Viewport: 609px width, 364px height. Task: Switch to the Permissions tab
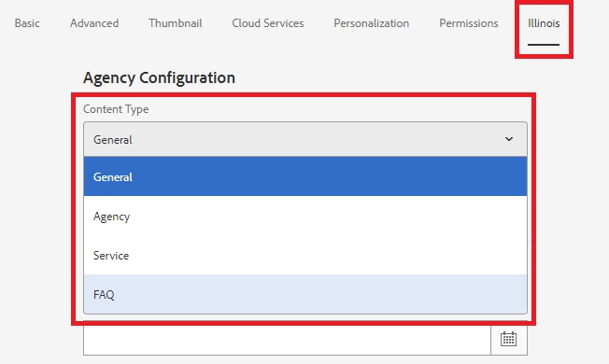pos(468,23)
